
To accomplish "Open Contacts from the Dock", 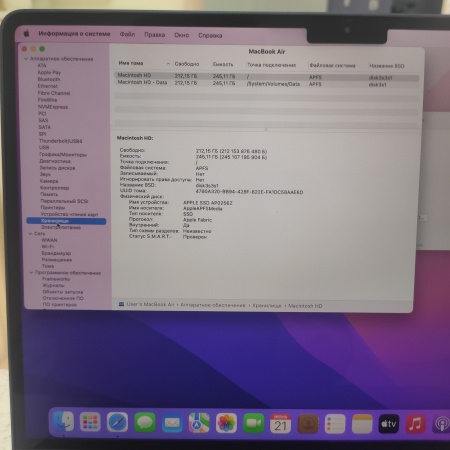I will pyautogui.click(x=308, y=424).
